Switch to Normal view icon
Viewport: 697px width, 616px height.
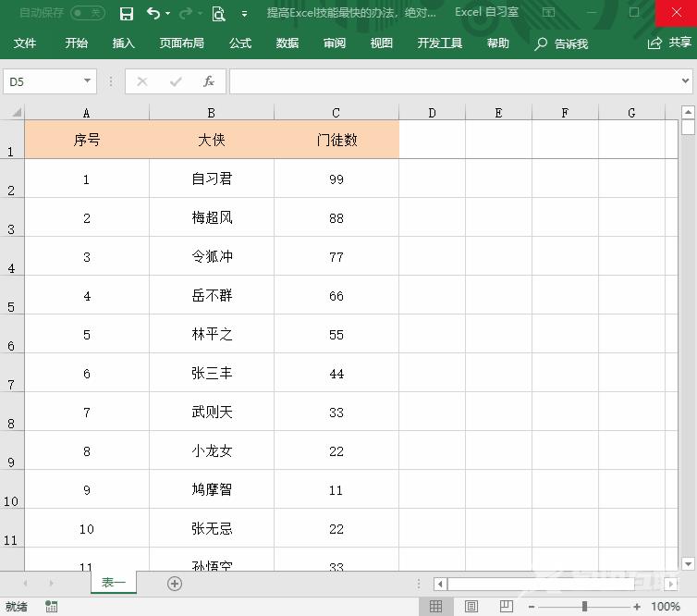tap(435, 606)
